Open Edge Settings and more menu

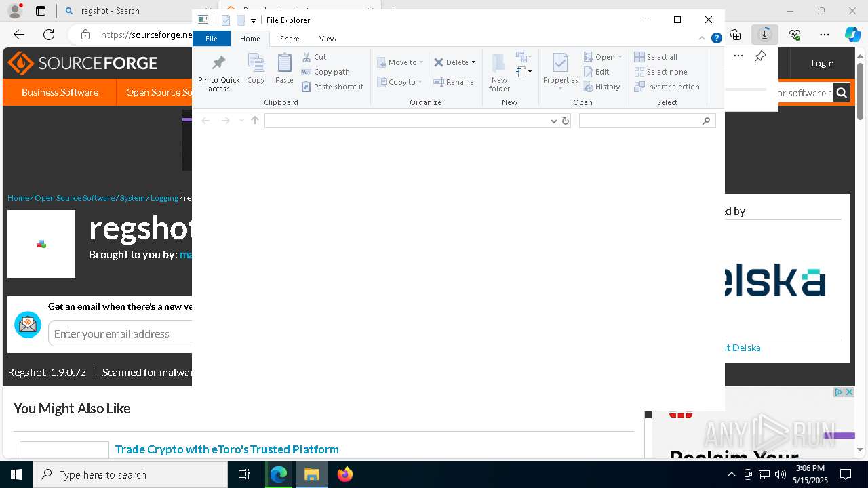(x=825, y=35)
